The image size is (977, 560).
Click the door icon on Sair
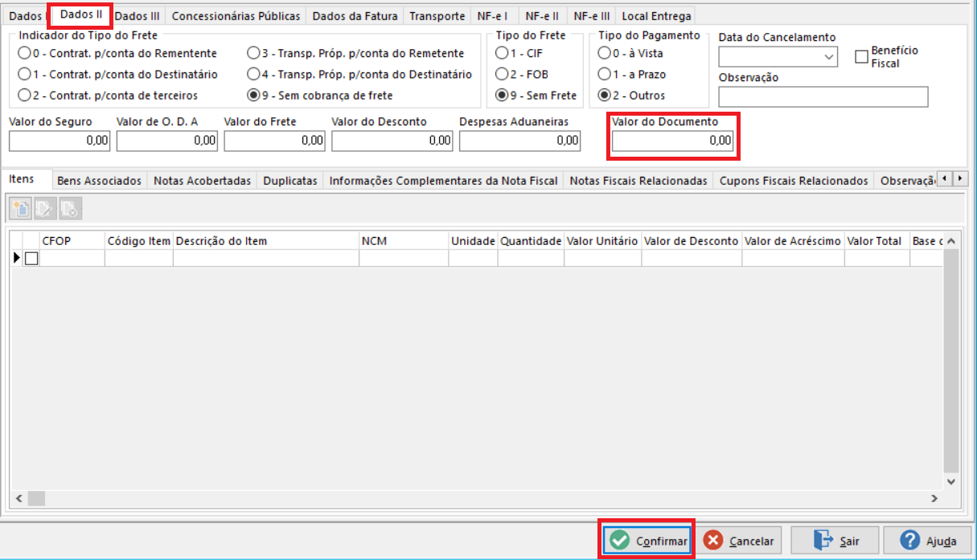point(823,540)
